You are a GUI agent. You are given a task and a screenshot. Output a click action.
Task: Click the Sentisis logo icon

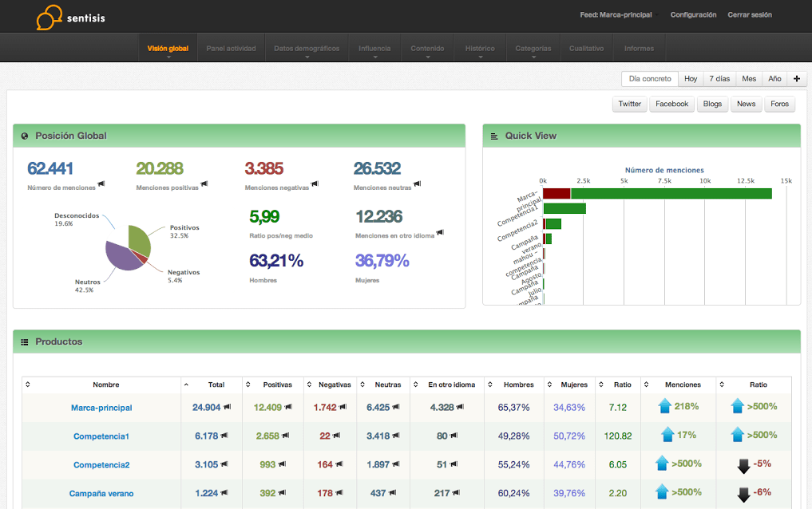49,17
